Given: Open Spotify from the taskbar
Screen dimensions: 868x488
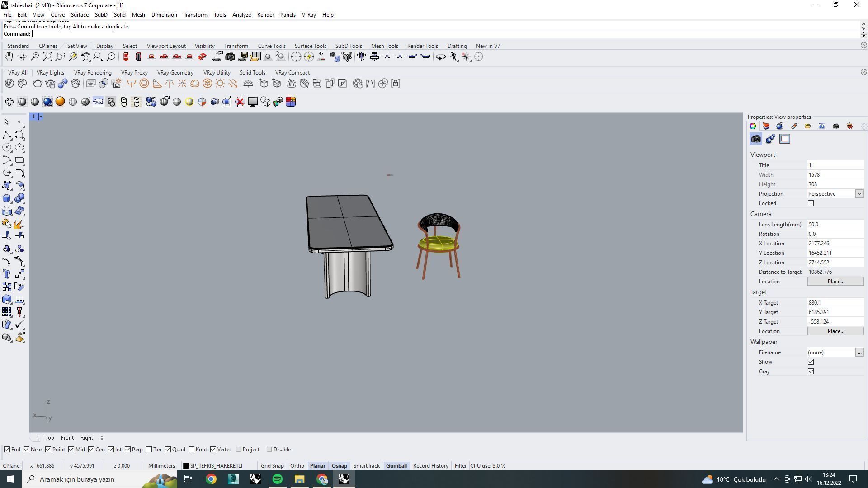Looking at the screenshot, I should tap(277, 479).
